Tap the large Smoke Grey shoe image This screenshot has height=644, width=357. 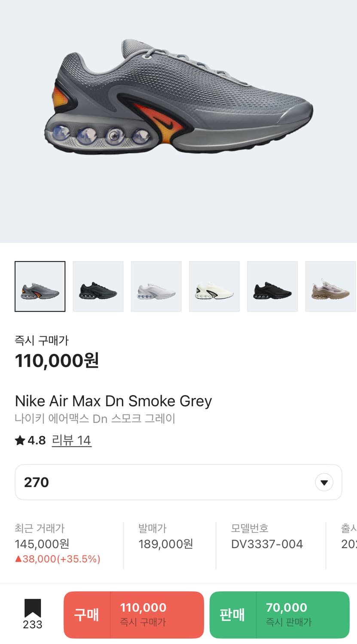click(x=178, y=99)
